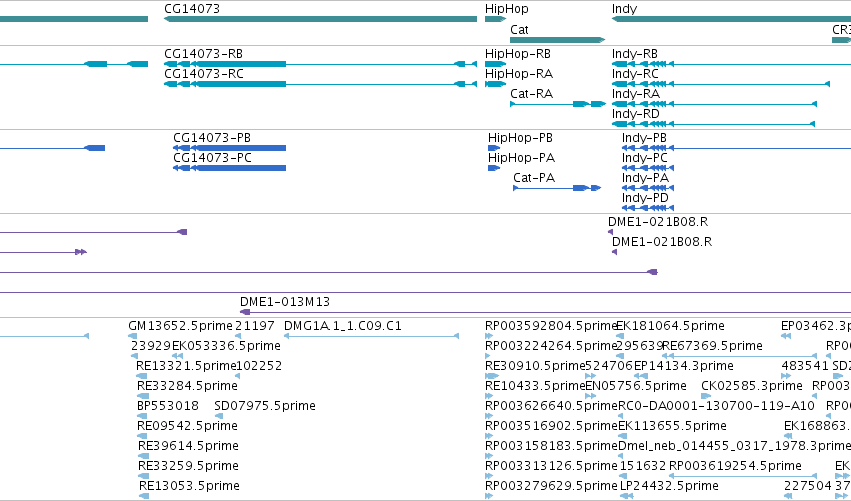
Task: Select the 102252 EST label
Action: click(259, 366)
